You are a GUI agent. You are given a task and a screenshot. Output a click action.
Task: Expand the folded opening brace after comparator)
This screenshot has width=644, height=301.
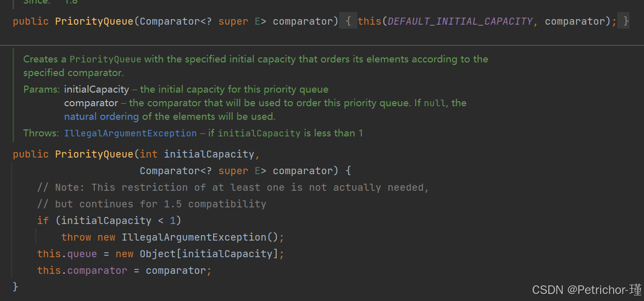coord(348,21)
